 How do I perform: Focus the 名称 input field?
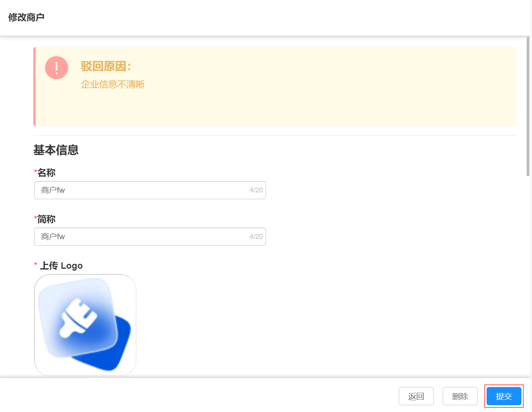pyautogui.click(x=150, y=190)
